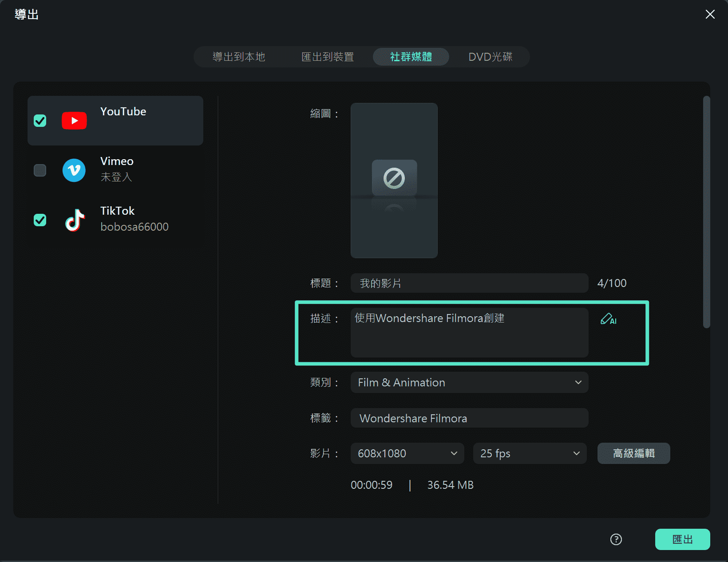Click the no-thumbnail placeholder icon
728x562 pixels.
tap(394, 178)
